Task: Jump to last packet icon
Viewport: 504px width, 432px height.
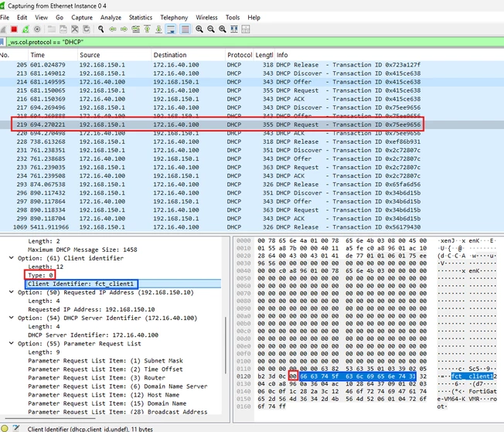Action: click(158, 29)
